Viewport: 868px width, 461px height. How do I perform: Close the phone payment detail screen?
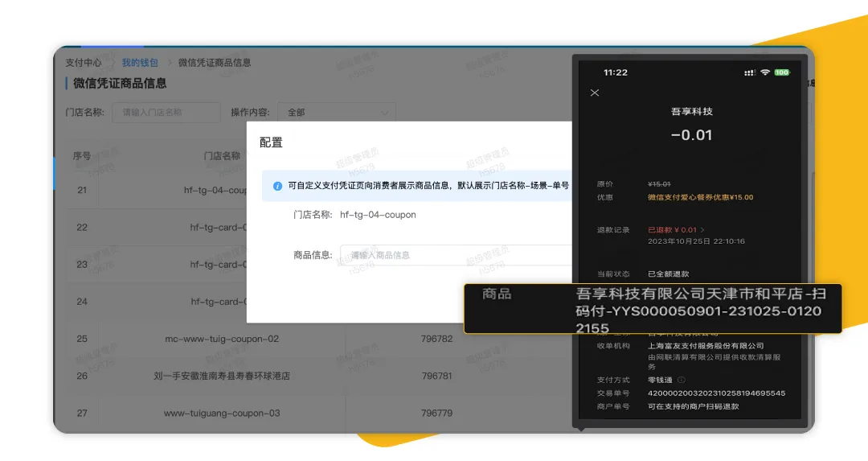tap(595, 93)
